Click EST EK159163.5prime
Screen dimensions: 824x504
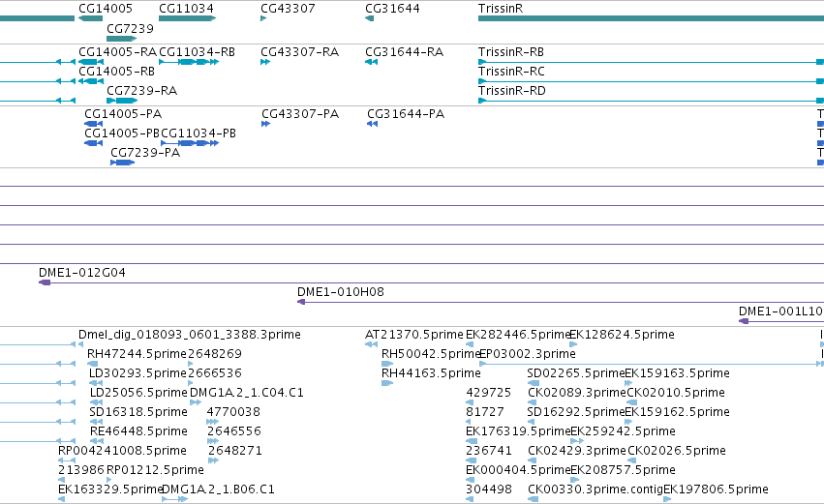(677, 373)
